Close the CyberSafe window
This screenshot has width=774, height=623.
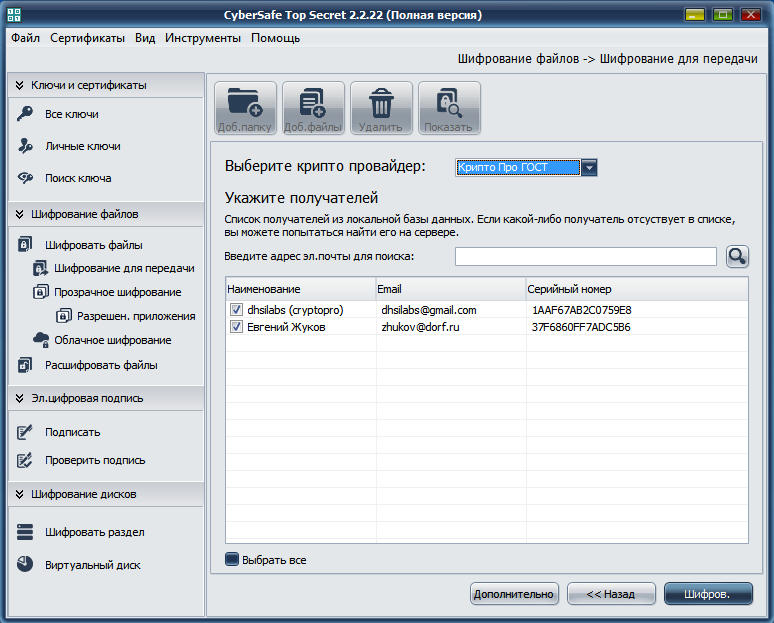[x=751, y=14]
